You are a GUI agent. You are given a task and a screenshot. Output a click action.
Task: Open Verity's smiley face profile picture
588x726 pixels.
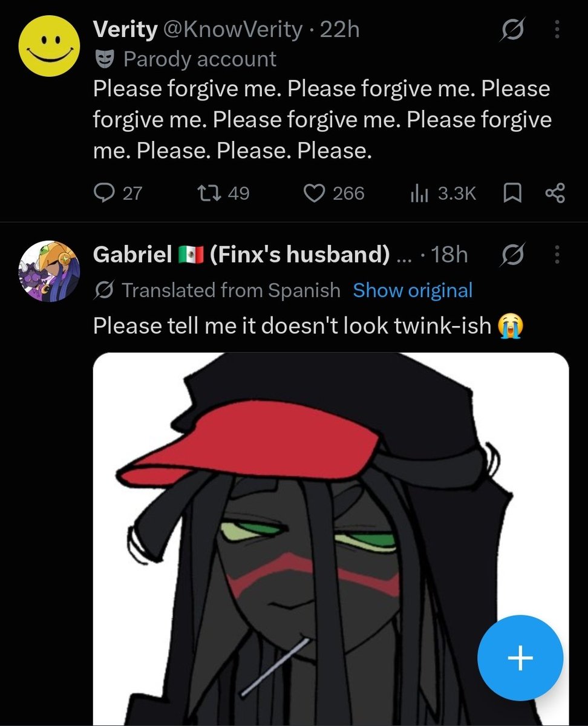pyautogui.click(x=50, y=47)
